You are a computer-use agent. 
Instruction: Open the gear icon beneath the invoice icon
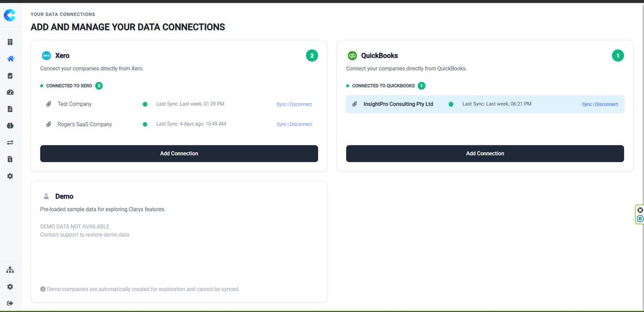(x=10, y=176)
